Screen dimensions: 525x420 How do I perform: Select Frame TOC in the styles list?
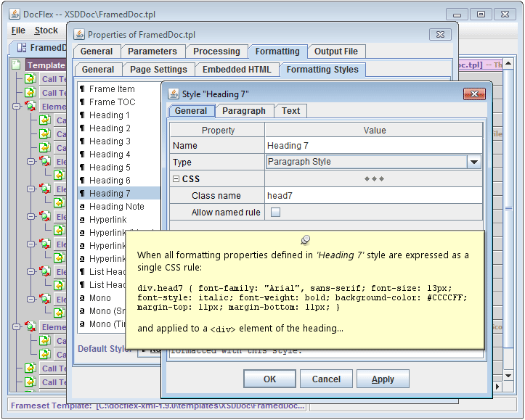click(x=111, y=102)
